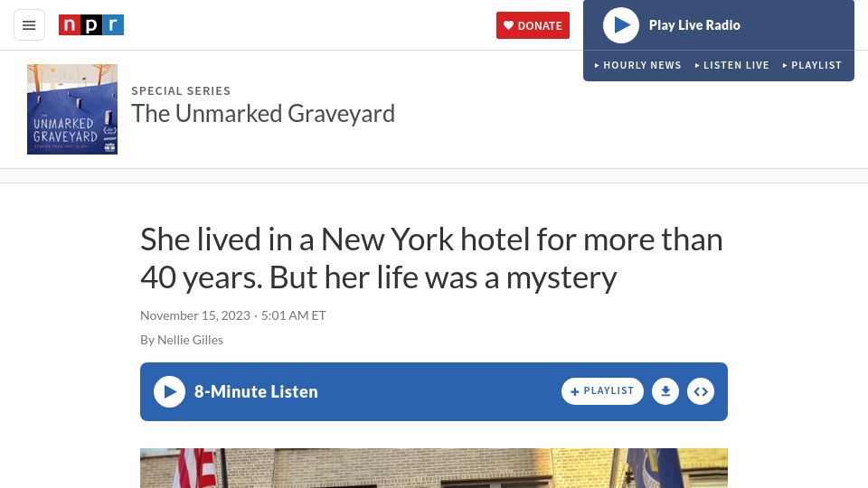Click the Special Series label
Screen dimensions: 868x488
[181, 90]
